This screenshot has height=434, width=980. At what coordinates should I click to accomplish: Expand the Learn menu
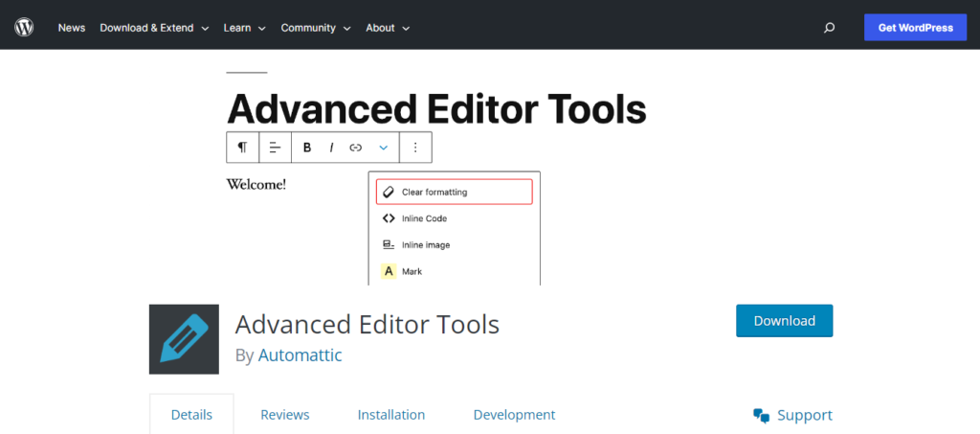[244, 28]
